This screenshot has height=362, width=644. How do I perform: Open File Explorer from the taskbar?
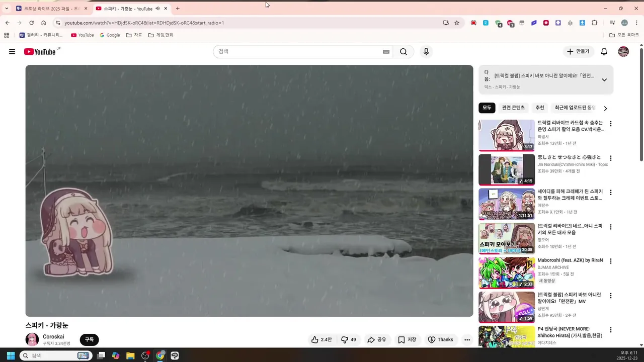click(x=130, y=355)
